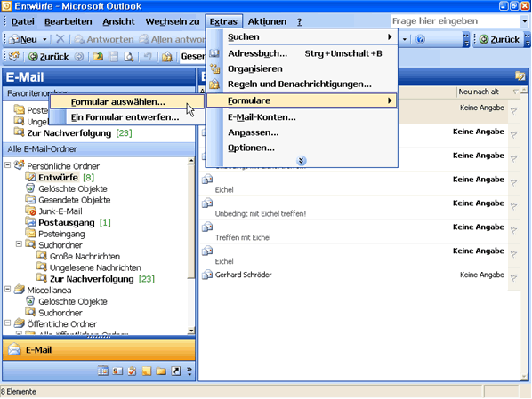532x399 pixels.
Task: Click the rules envelope icon in second toolbar
Action: (167, 57)
